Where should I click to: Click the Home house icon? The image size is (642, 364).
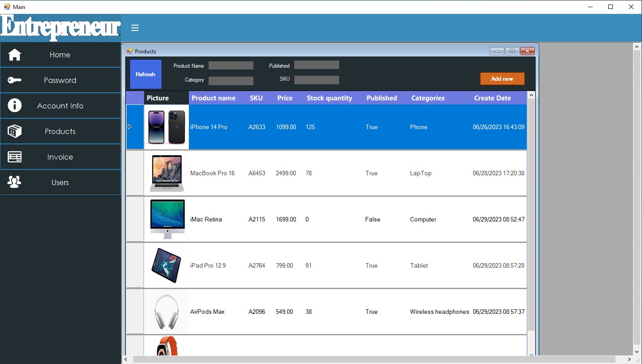[x=14, y=55]
